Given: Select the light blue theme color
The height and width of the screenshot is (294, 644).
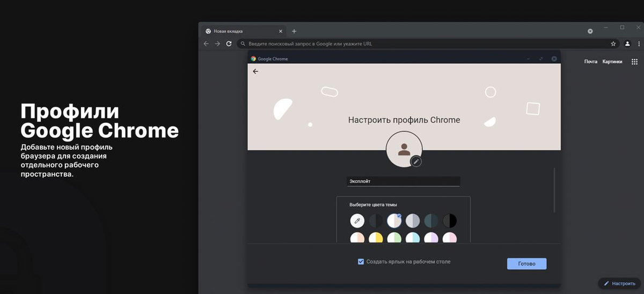Looking at the screenshot, I should point(413,238).
